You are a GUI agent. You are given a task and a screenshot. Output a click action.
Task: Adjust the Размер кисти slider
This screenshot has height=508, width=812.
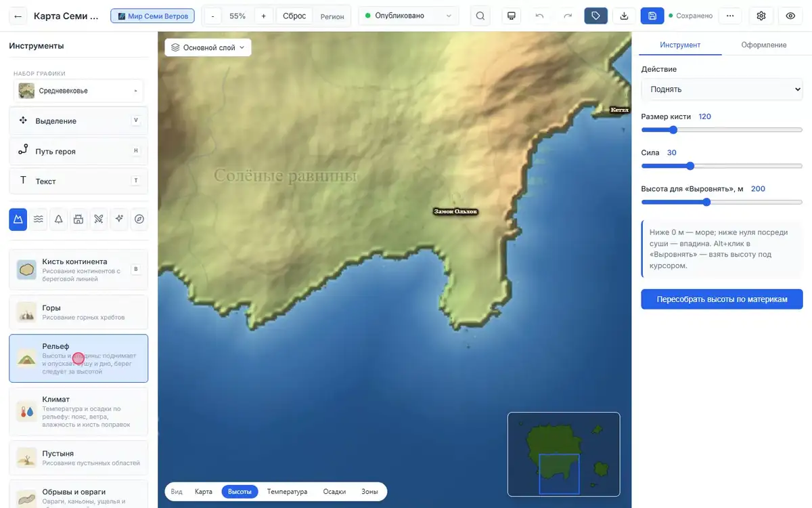(722, 130)
